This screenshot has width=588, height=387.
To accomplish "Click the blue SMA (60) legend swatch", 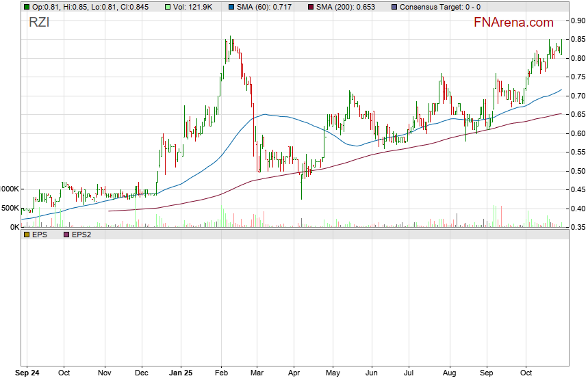I will click(x=231, y=7).
